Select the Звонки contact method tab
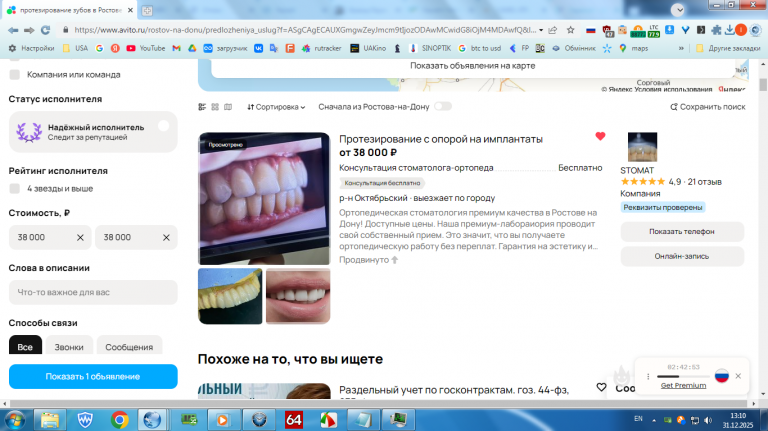768x431 pixels. pyautogui.click(x=69, y=346)
